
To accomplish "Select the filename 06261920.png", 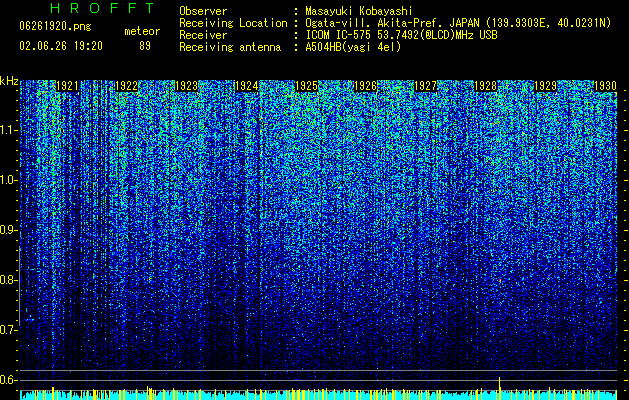I will (x=55, y=26).
